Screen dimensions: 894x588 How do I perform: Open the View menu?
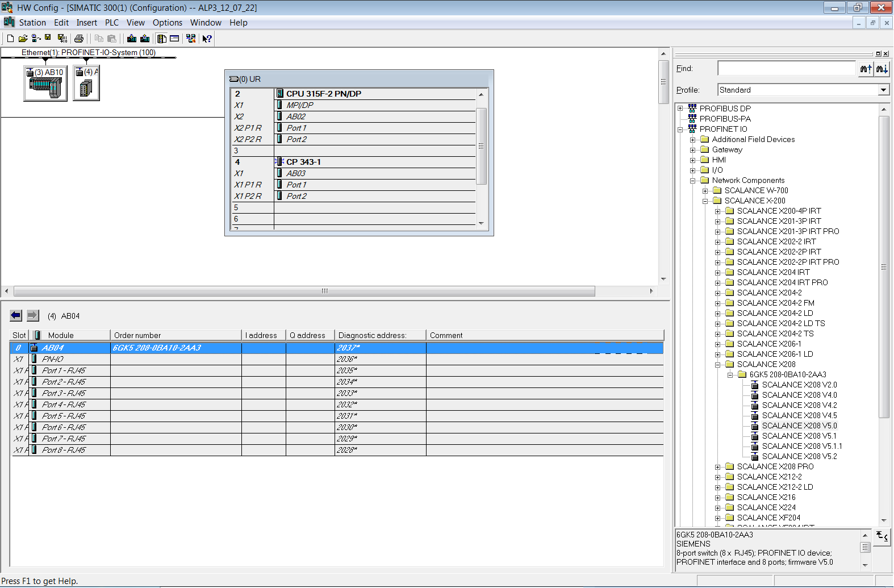[136, 23]
